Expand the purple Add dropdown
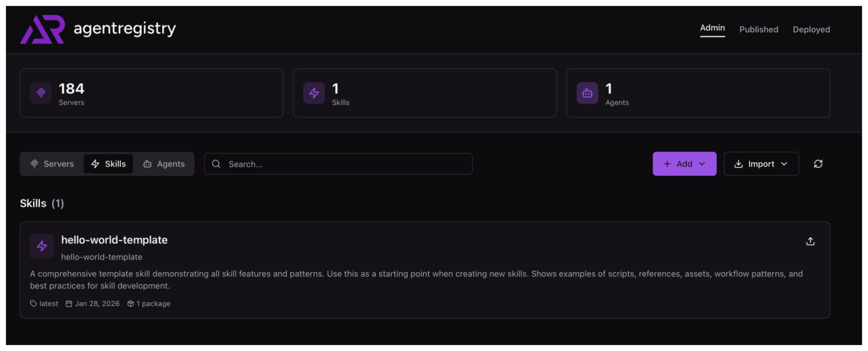The height and width of the screenshot is (351, 868). (684, 164)
